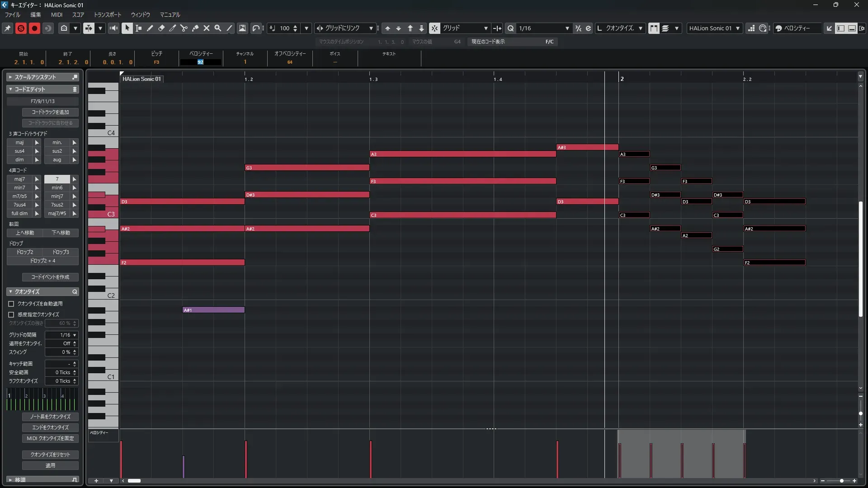Click コードイベントを作成 button

50,277
